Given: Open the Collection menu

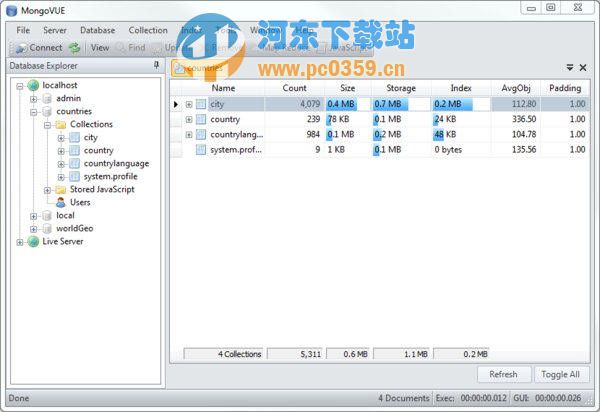Looking at the screenshot, I should click(148, 30).
